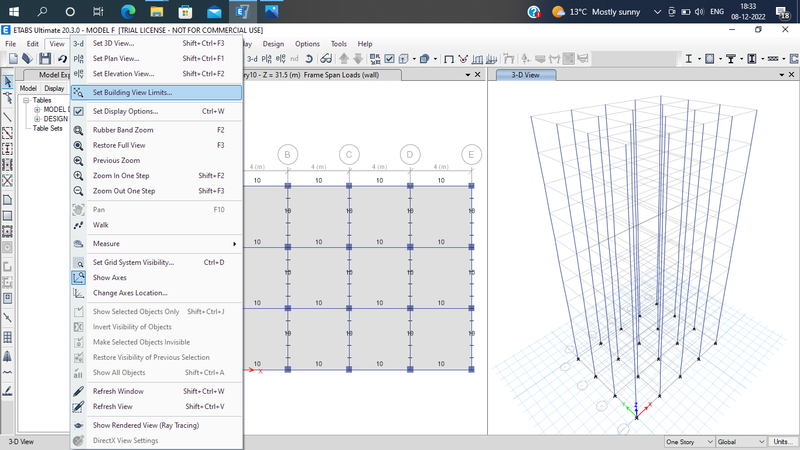Viewport: 800px width, 450px height.
Task: Choose Restore Full View menu item
Action: pos(157,145)
